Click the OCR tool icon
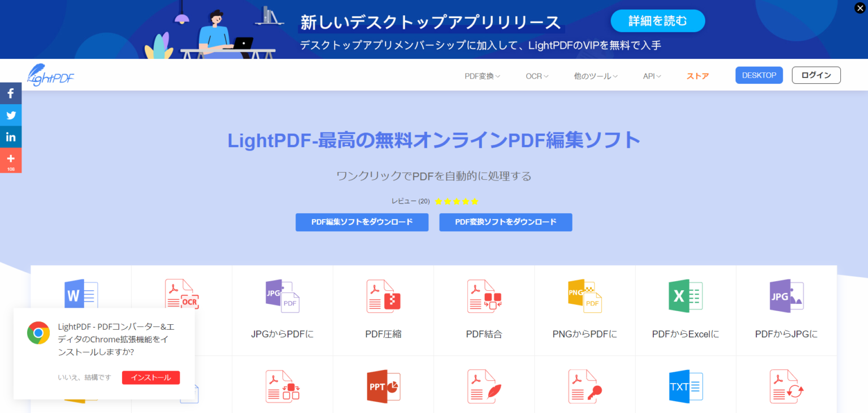 (x=181, y=296)
